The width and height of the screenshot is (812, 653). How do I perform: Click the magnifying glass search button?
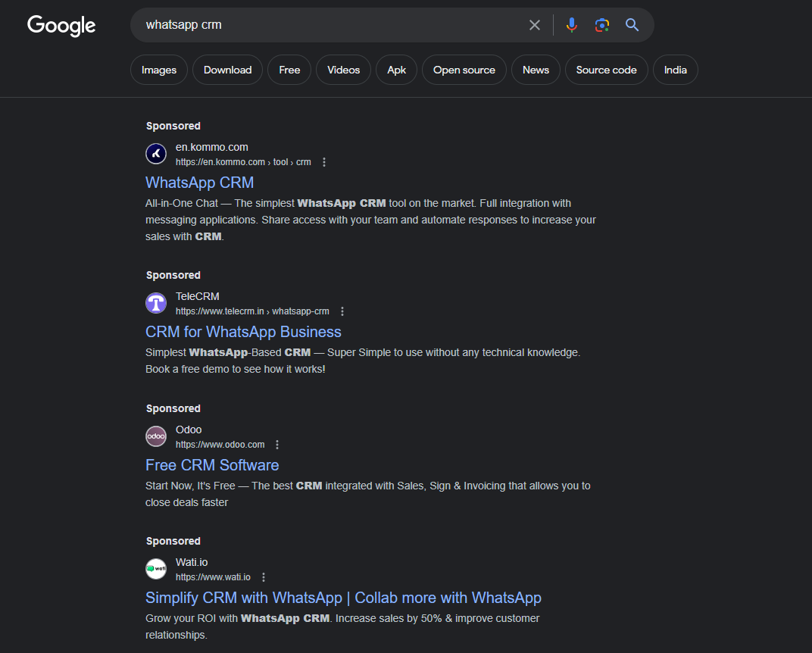[632, 25]
